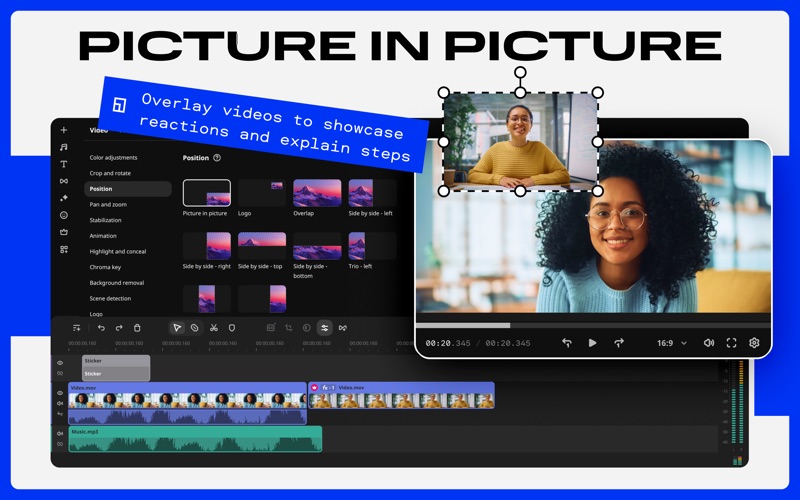Open the player settings gear
This screenshot has height=500, width=800.
tap(754, 343)
